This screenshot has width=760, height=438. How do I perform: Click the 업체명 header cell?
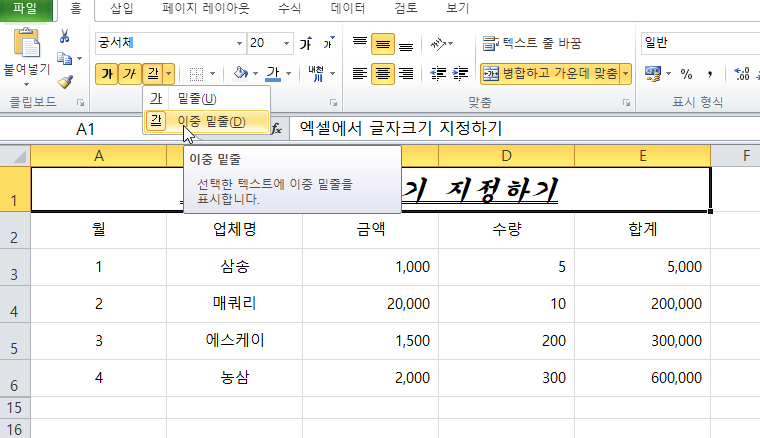coord(235,230)
